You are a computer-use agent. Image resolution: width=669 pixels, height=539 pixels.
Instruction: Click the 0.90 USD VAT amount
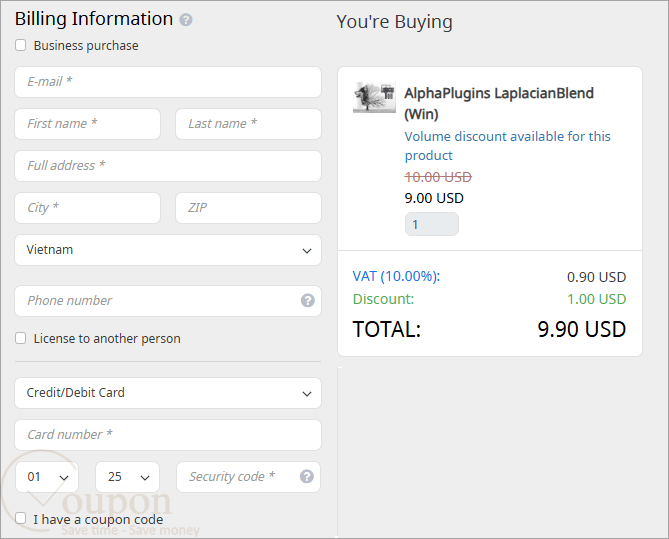point(596,277)
